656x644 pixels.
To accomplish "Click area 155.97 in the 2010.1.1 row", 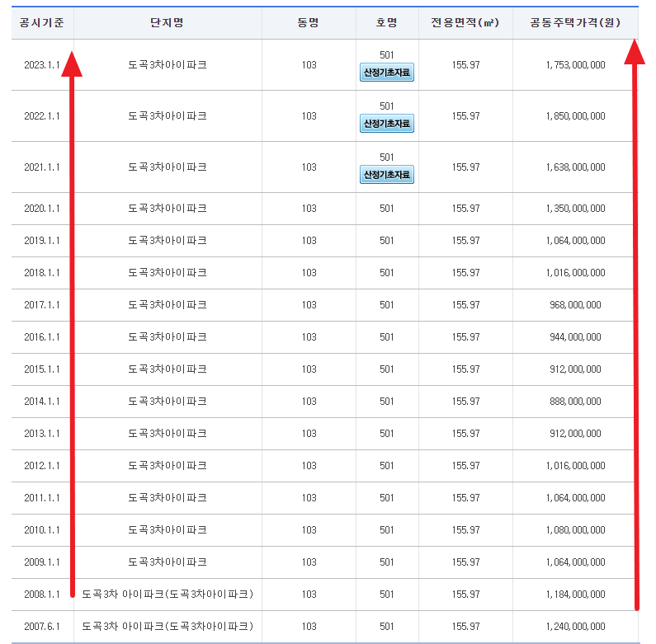I will click(465, 530).
